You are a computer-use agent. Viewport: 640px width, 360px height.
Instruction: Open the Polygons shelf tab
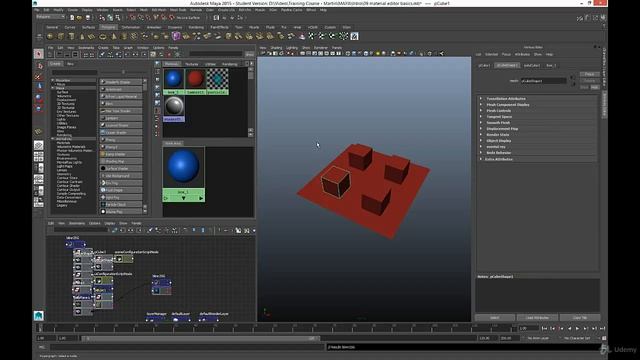108,27
